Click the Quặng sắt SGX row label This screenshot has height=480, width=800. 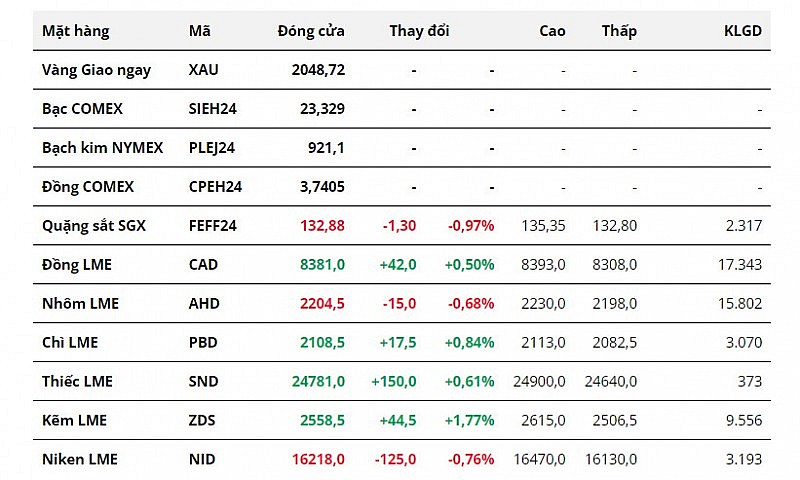[93, 226]
